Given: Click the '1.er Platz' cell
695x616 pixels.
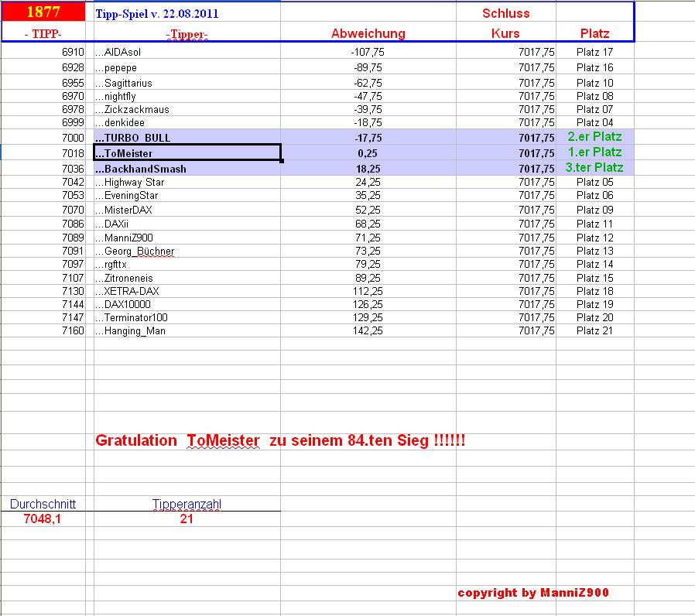Looking at the screenshot, I should [595, 152].
